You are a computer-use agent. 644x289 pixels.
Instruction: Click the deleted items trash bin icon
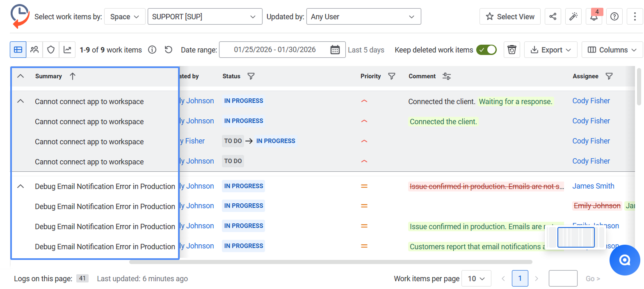tap(512, 50)
